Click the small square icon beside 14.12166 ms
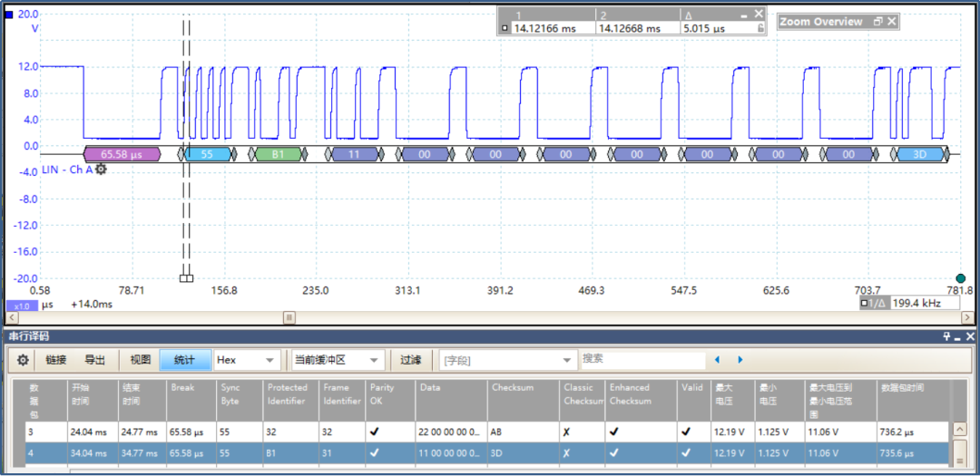This screenshot has width=980, height=476. pyautogui.click(x=505, y=28)
